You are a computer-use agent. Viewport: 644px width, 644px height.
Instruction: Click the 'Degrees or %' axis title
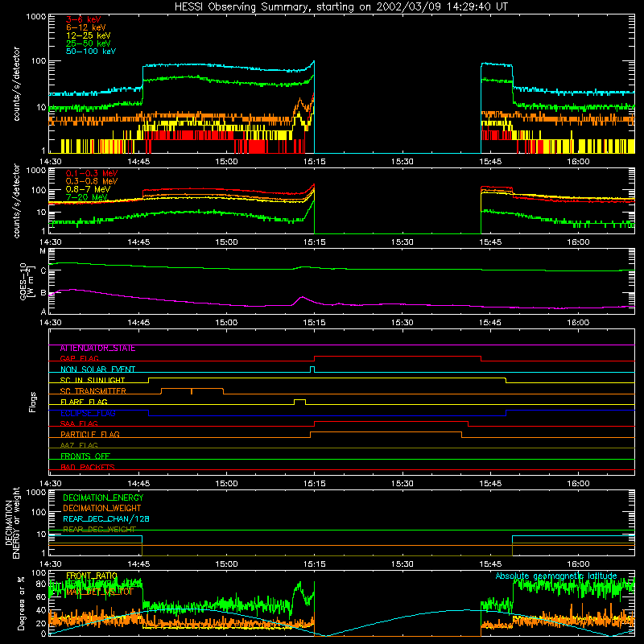point(21,603)
